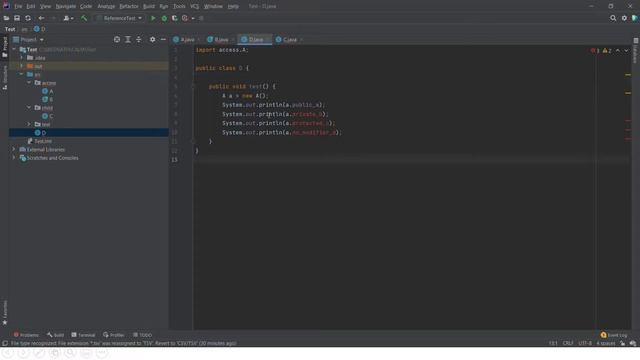Viewport: 640px width, 360px height.
Task: Collapse the src folder
Action: click(22, 74)
